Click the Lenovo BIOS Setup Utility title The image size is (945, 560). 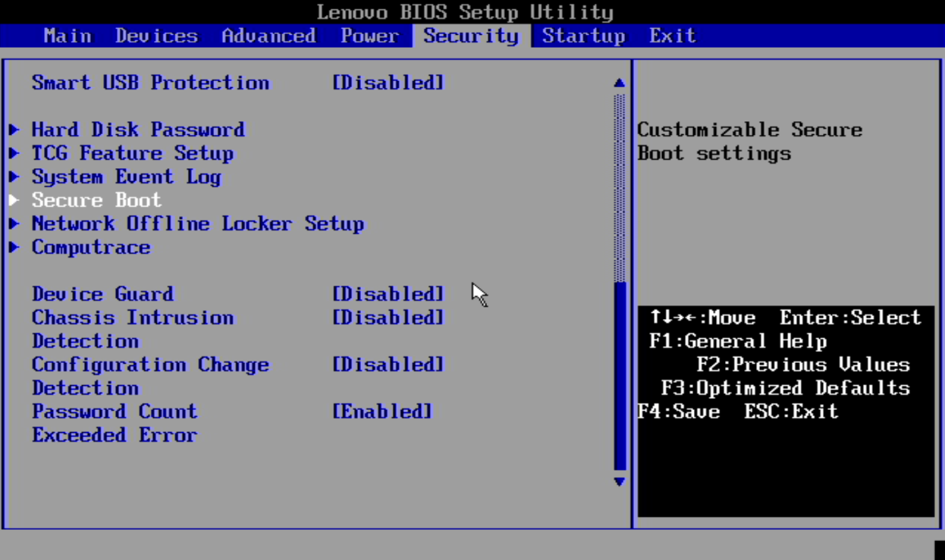465,12
